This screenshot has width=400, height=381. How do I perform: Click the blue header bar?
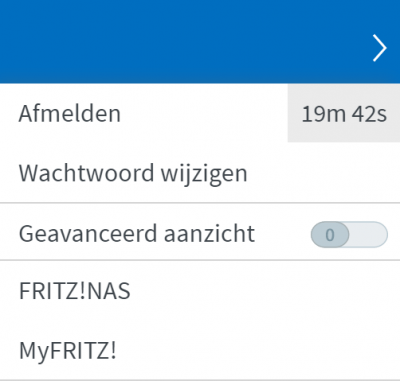coord(200,42)
